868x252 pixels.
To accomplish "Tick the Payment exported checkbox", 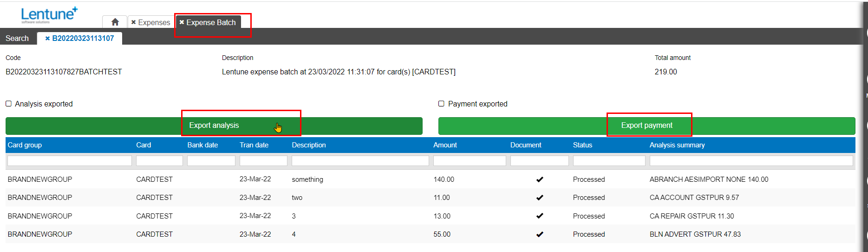I will 441,104.
